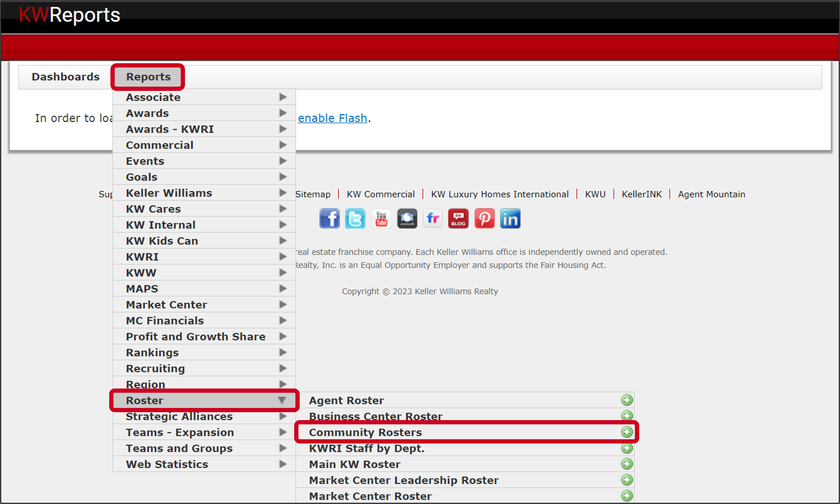Viewport: 840px width, 504px height.
Task: Click green plus icon beside Community Rosters
Action: [x=627, y=432]
